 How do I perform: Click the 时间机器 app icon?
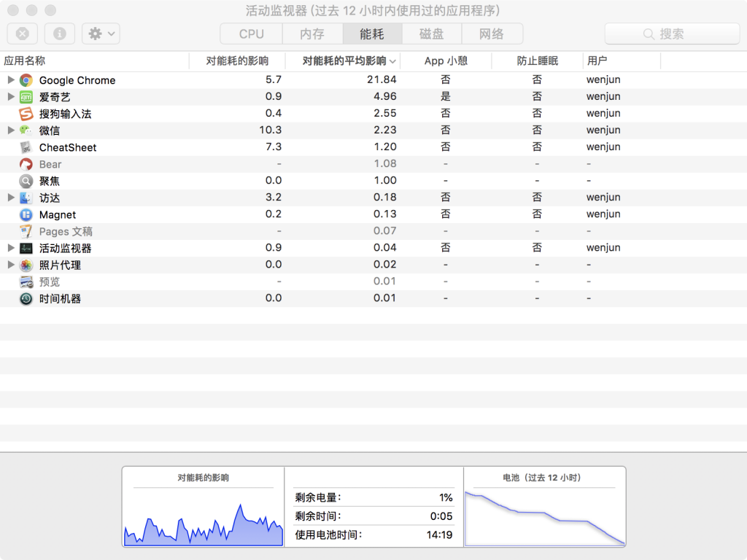click(26, 298)
